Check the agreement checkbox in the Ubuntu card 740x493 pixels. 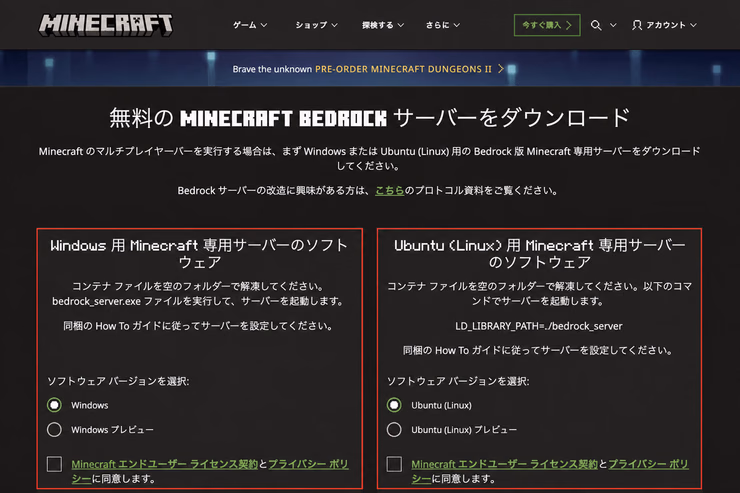tap(394, 464)
